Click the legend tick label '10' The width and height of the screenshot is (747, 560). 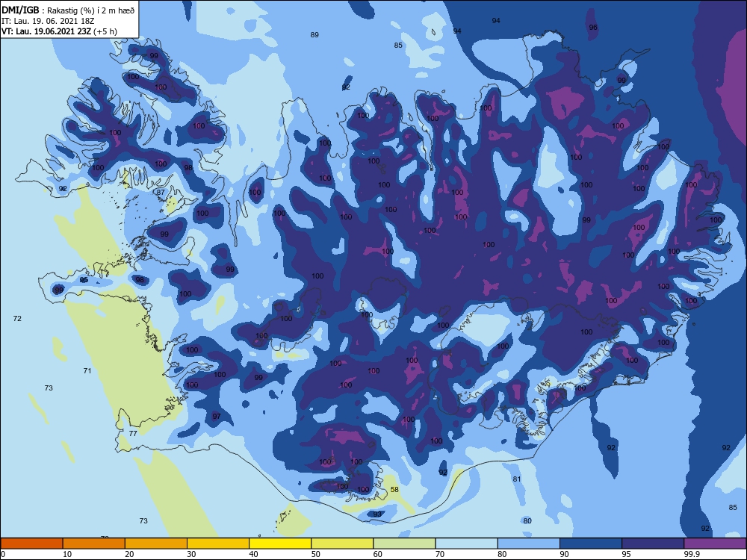pos(67,554)
